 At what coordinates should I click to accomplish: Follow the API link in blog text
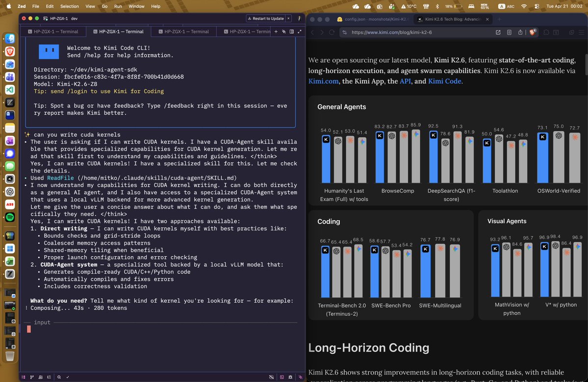(x=405, y=81)
